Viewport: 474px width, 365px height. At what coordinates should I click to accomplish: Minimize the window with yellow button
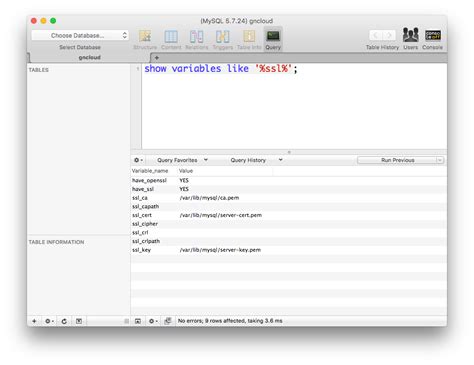[x=43, y=21]
